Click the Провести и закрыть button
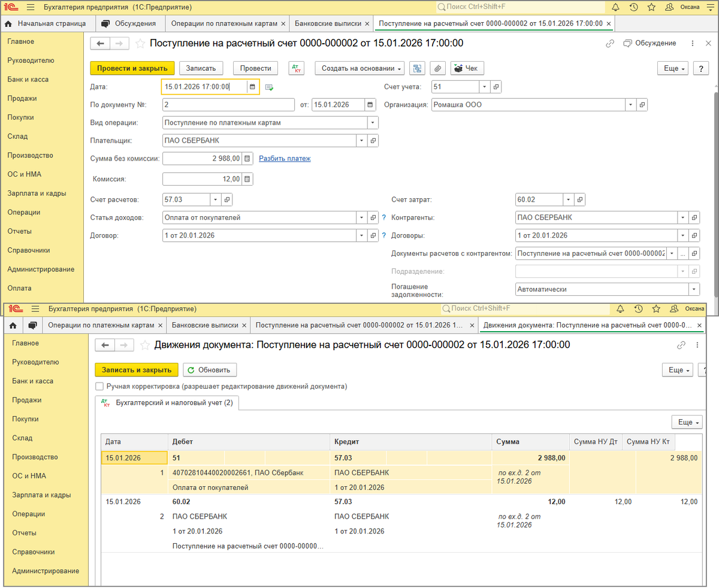 point(132,68)
